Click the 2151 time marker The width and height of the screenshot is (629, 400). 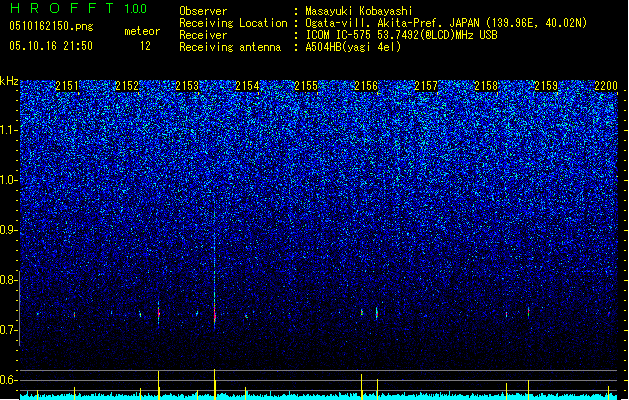click(67, 86)
